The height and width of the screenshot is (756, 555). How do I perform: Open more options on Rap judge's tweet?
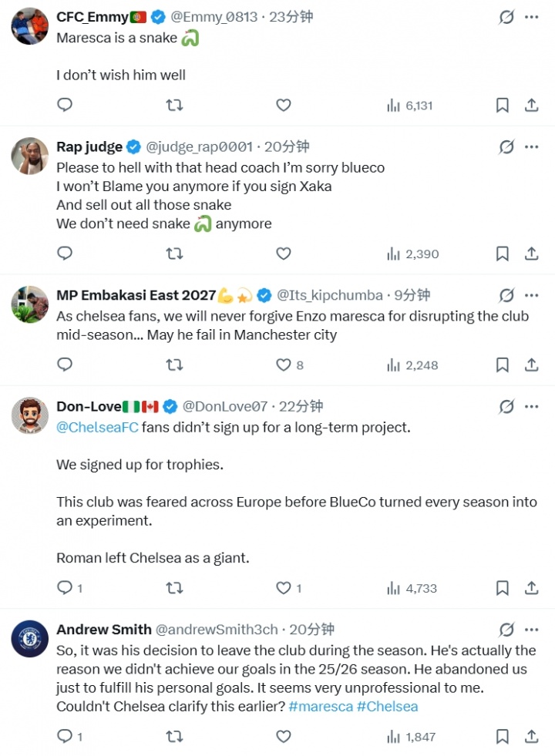tap(531, 146)
